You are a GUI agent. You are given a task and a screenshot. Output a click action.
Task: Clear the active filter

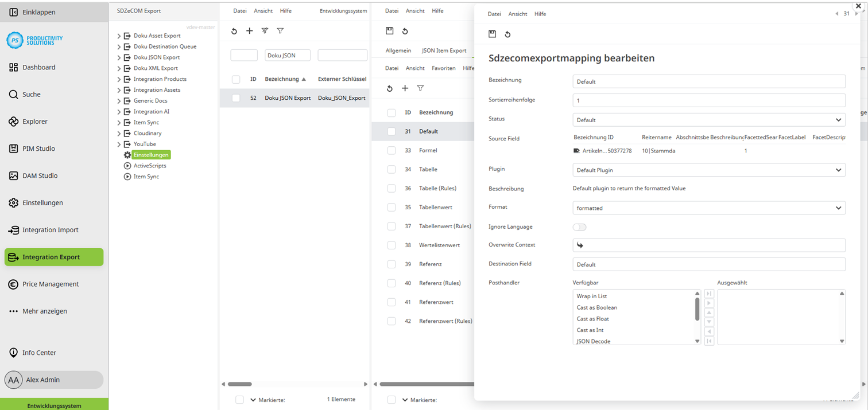(x=264, y=31)
